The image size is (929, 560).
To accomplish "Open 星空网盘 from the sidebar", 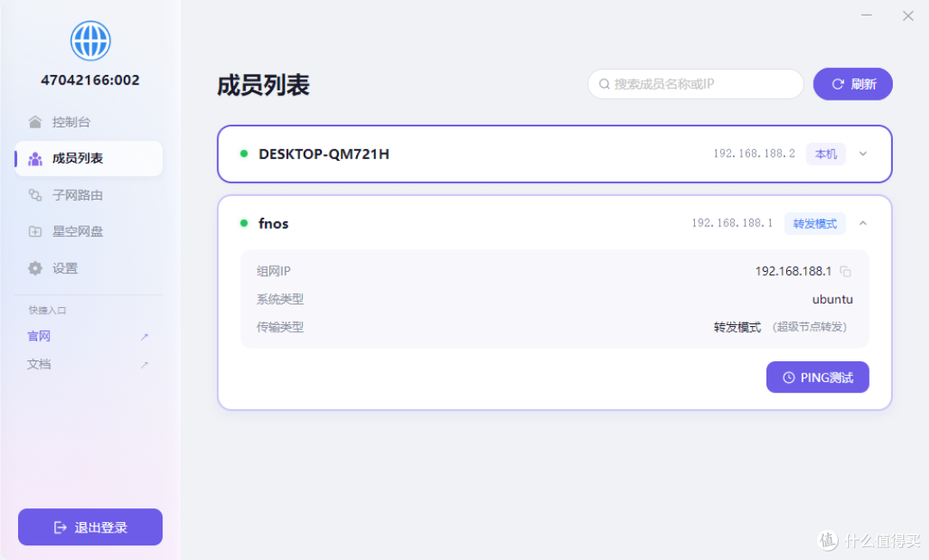I will [89, 231].
